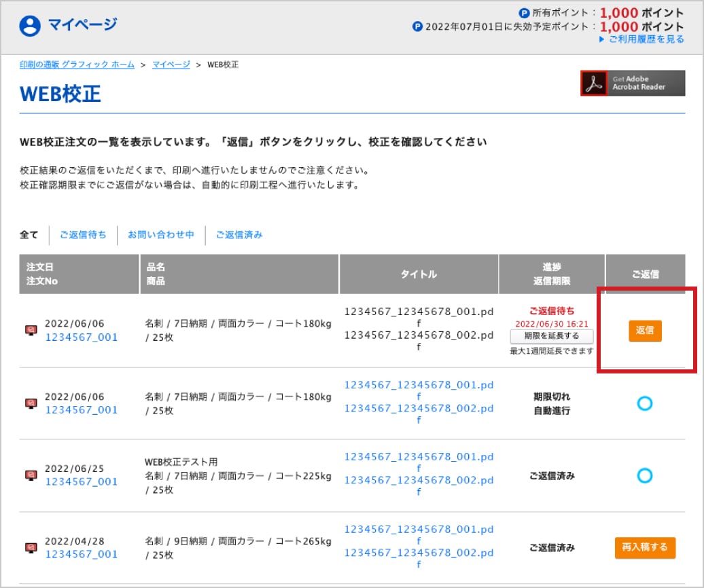Click the monitor icon in first order row

[x=31, y=331]
